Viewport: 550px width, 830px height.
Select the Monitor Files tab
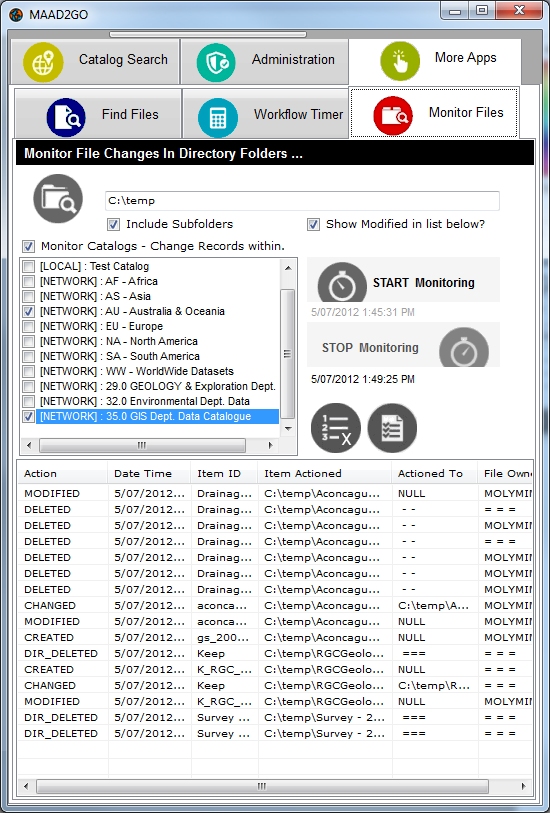tap(434, 113)
